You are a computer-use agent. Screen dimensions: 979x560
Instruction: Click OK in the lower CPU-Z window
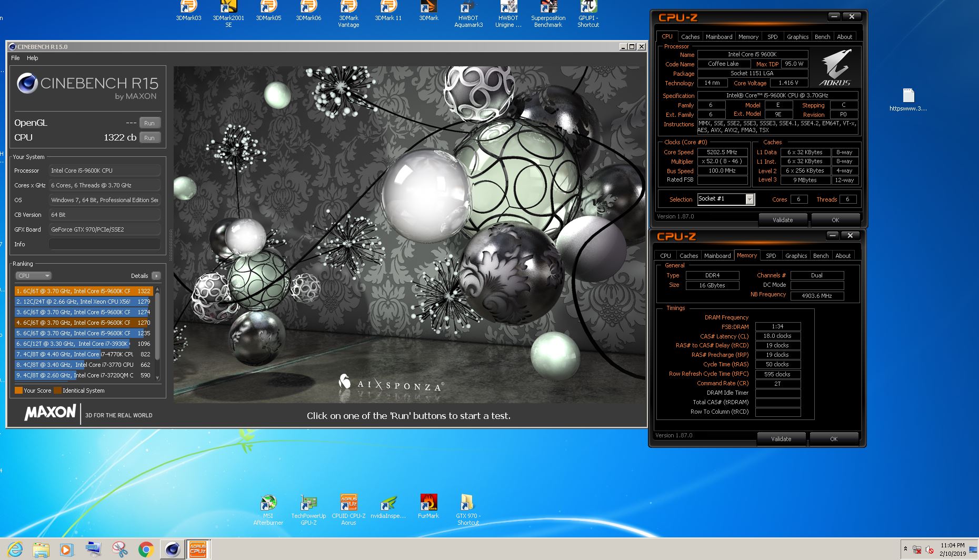point(834,439)
